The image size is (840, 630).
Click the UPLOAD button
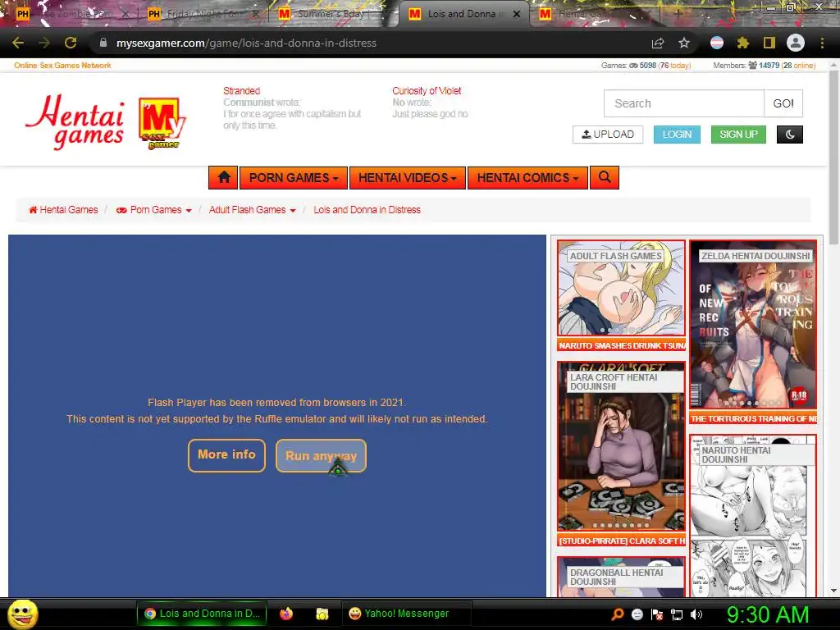click(x=608, y=135)
